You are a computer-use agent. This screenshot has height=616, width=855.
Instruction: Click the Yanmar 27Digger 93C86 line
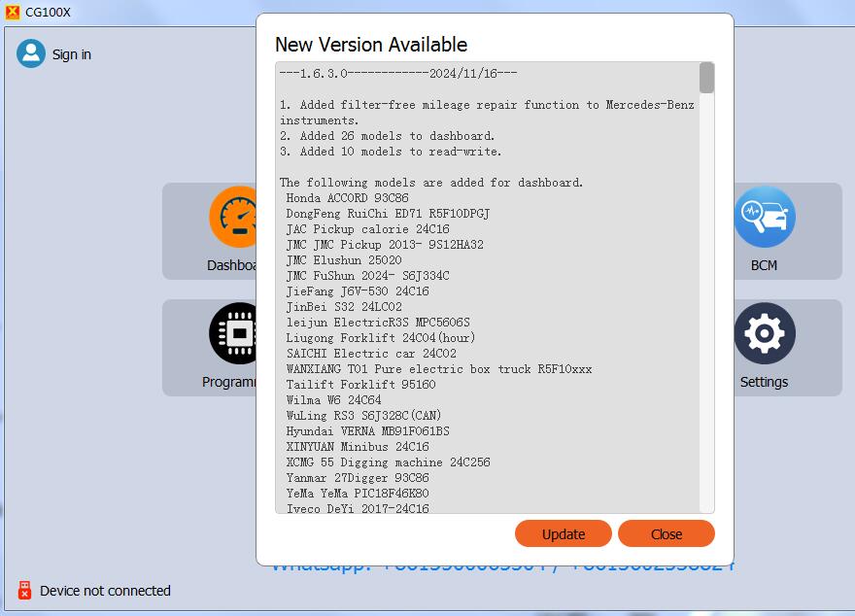[358, 477]
